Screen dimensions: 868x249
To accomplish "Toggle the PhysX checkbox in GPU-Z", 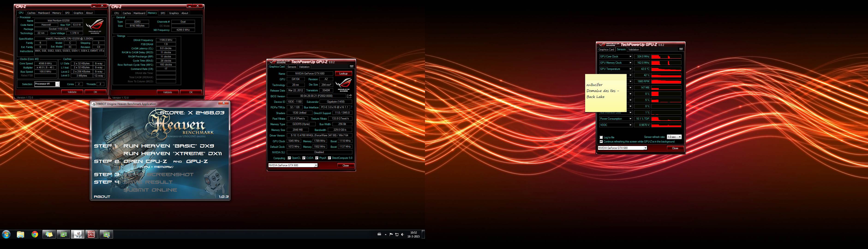I will coord(316,158).
